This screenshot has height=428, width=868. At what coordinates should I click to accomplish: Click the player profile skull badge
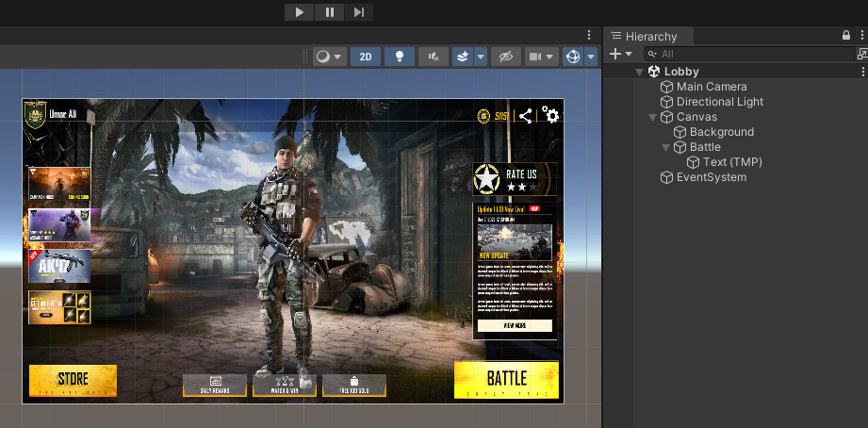pos(35,113)
